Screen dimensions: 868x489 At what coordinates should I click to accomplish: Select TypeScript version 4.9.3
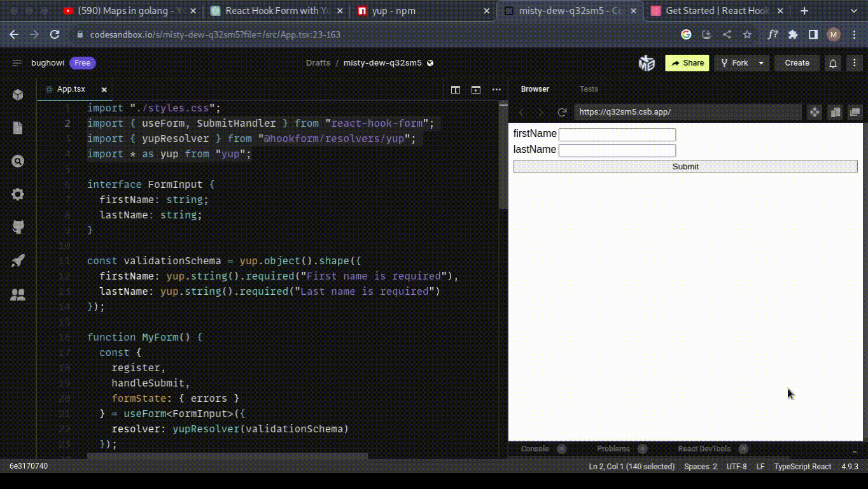[x=850, y=467]
